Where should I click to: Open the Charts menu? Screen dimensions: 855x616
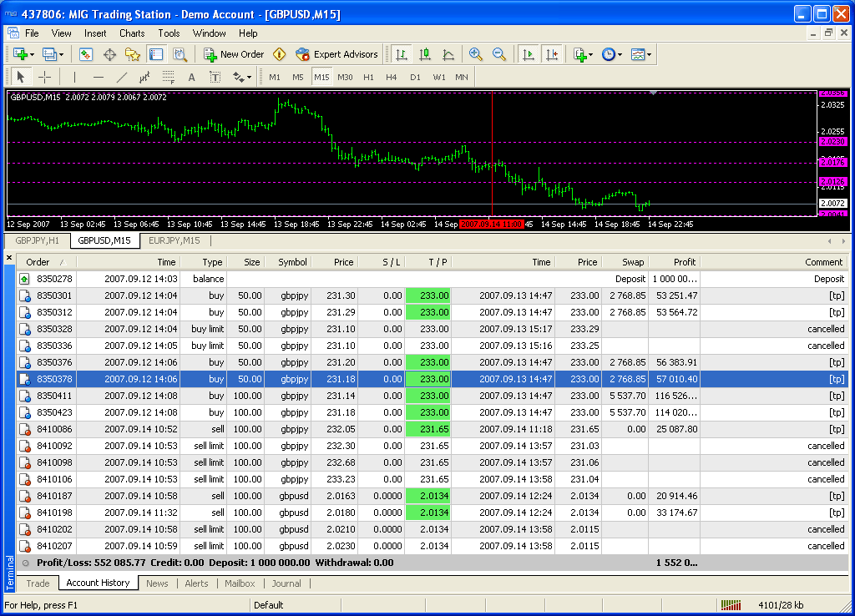point(132,33)
